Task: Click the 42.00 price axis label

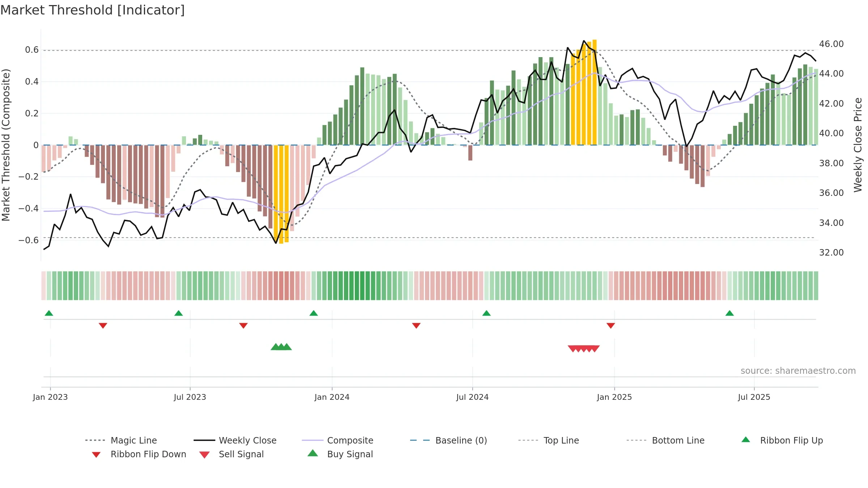Action: pyautogui.click(x=831, y=104)
